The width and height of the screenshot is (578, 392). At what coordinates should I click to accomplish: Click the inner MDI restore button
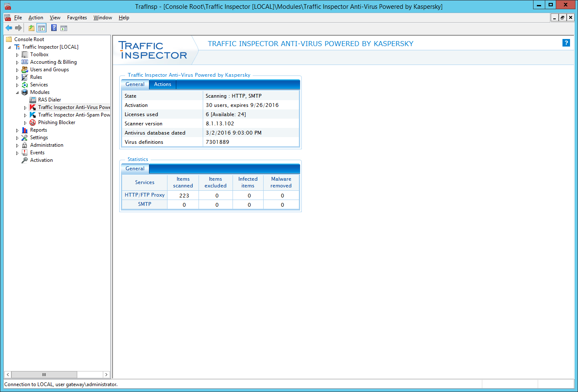coord(562,18)
